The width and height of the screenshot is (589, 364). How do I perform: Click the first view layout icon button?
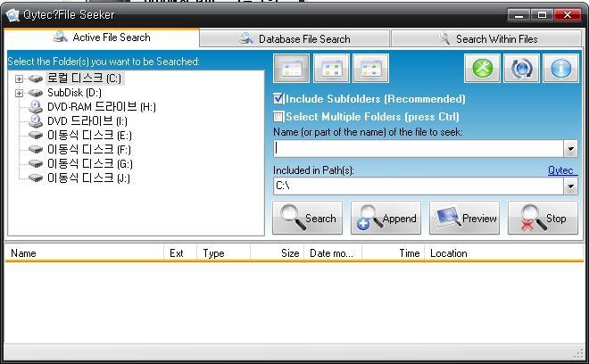292,68
